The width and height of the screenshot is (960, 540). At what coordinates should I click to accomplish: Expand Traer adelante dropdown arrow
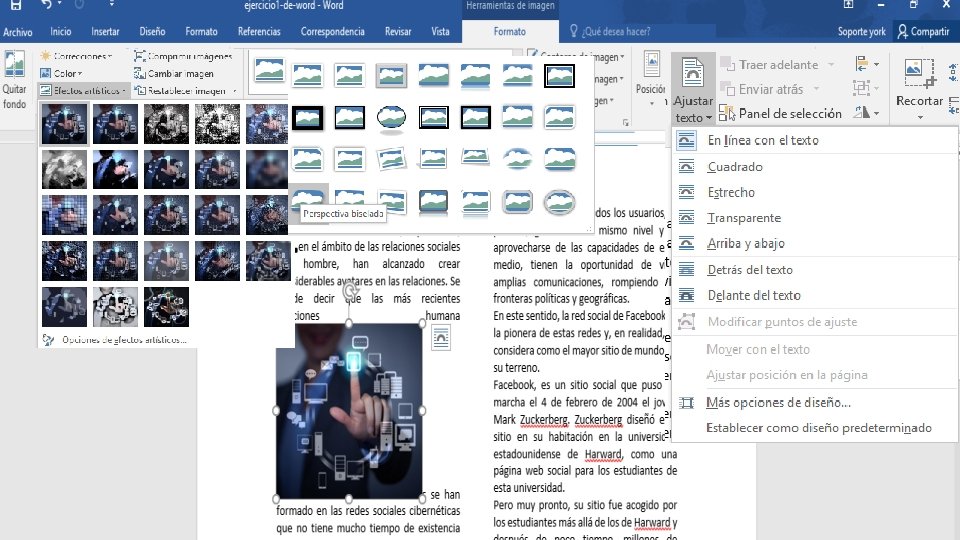click(831, 64)
